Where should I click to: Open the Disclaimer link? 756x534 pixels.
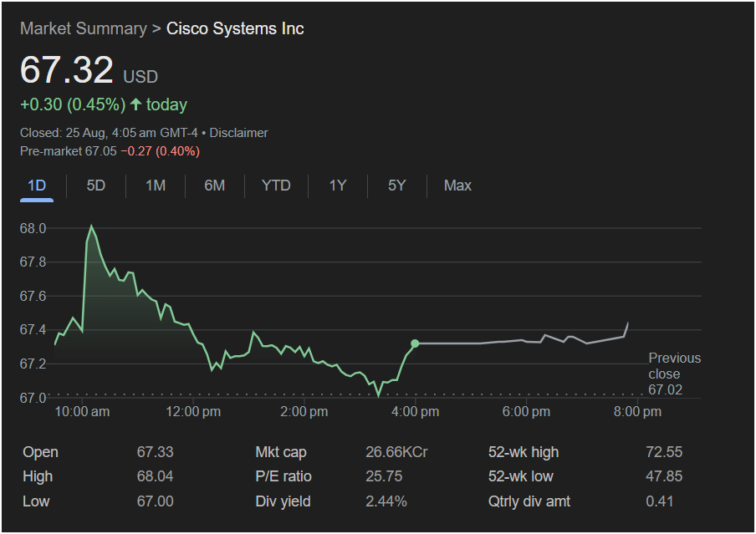point(238,133)
